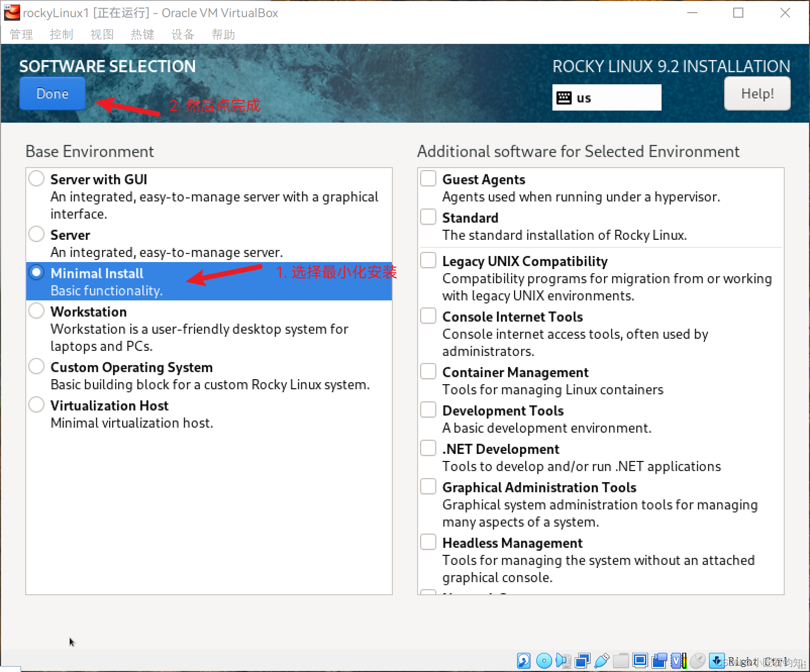Viewport: 810px width, 672px height.
Task: Close the VirtualBox window
Action: [x=785, y=13]
